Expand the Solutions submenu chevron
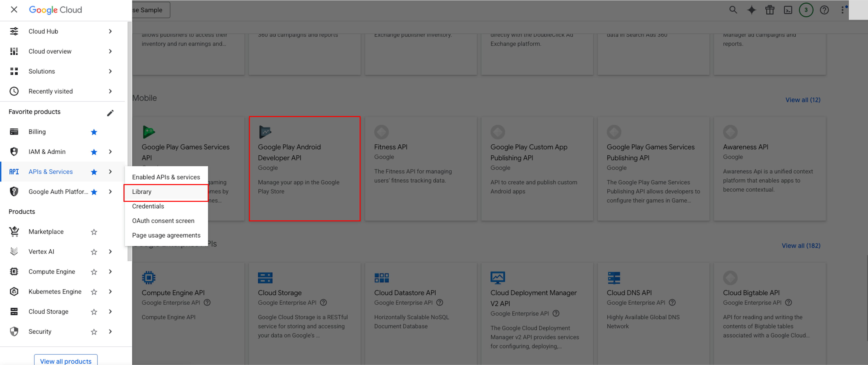This screenshot has height=365, width=868. click(x=110, y=71)
